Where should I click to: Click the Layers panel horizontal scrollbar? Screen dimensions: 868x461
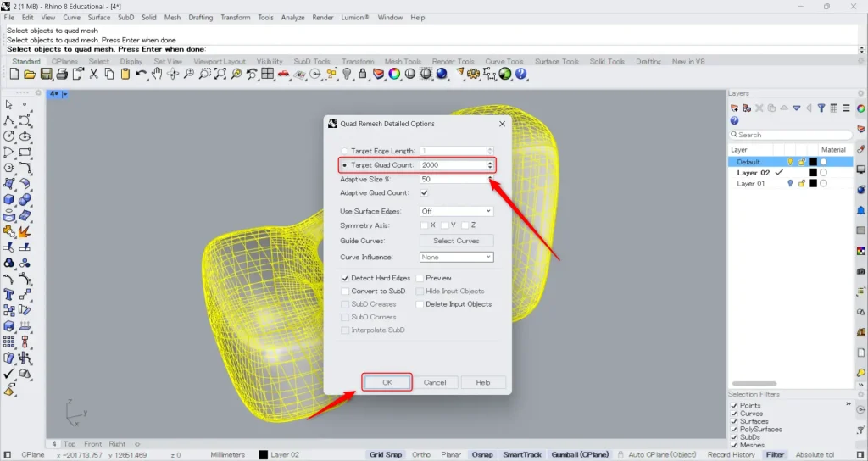click(x=754, y=384)
